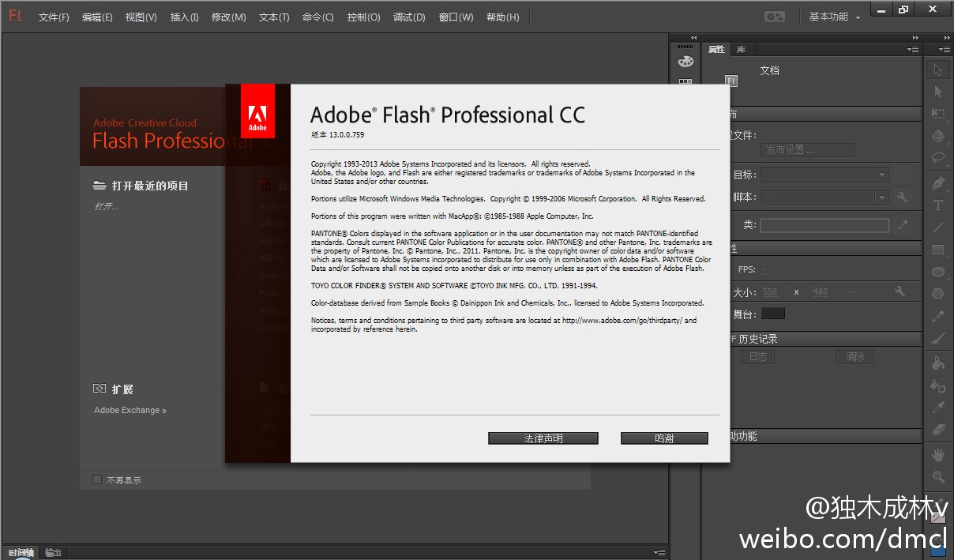This screenshot has height=560, width=954.
Task: Click the 发布设置... button
Action: [x=808, y=149]
